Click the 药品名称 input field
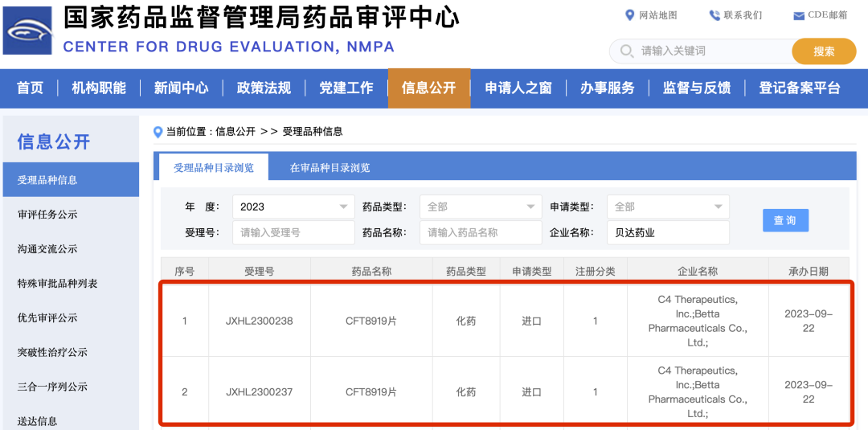 [481, 232]
